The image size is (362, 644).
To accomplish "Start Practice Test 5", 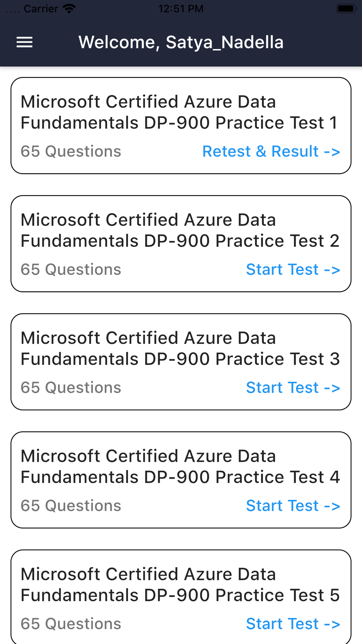I will tap(293, 624).
